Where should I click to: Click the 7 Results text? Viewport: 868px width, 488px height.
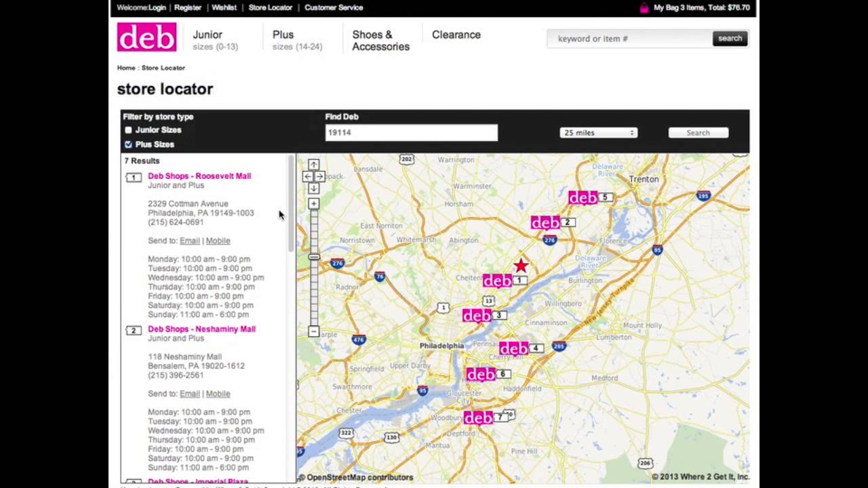(x=142, y=161)
